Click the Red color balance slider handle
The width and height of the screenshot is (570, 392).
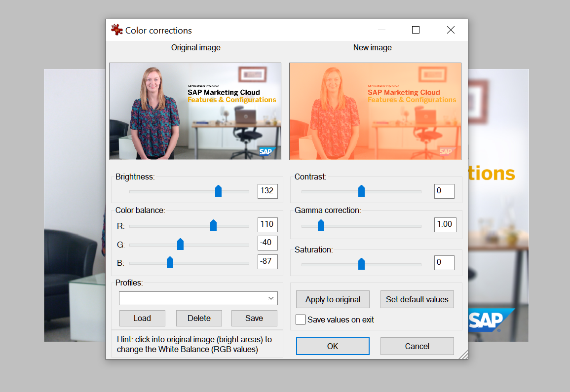click(x=213, y=225)
